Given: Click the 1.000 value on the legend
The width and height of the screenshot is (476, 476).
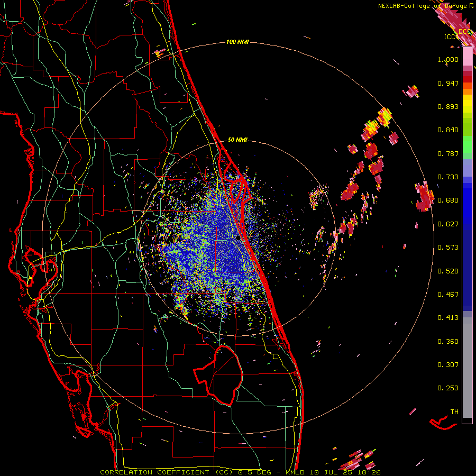Looking at the screenshot, I should (x=448, y=59).
